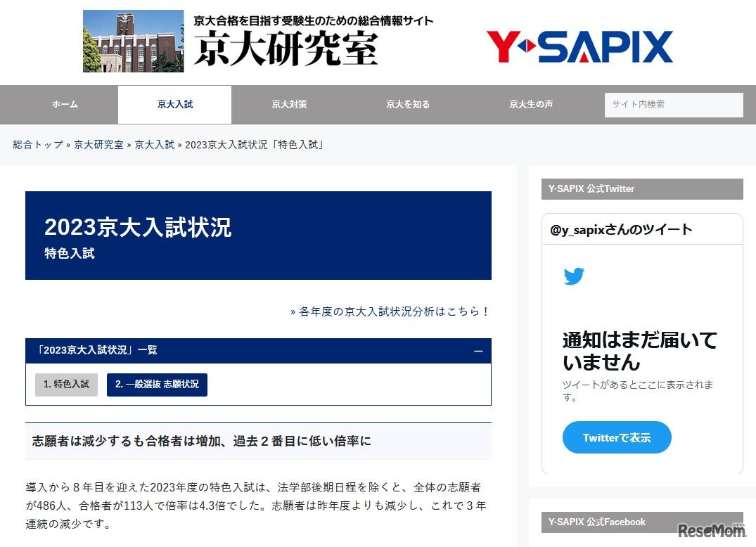Image resolution: width=756 pixels, height=547 pixels.
Task: Open 2. 一般選抜 志願状況 button
Action: coord(157,385)
